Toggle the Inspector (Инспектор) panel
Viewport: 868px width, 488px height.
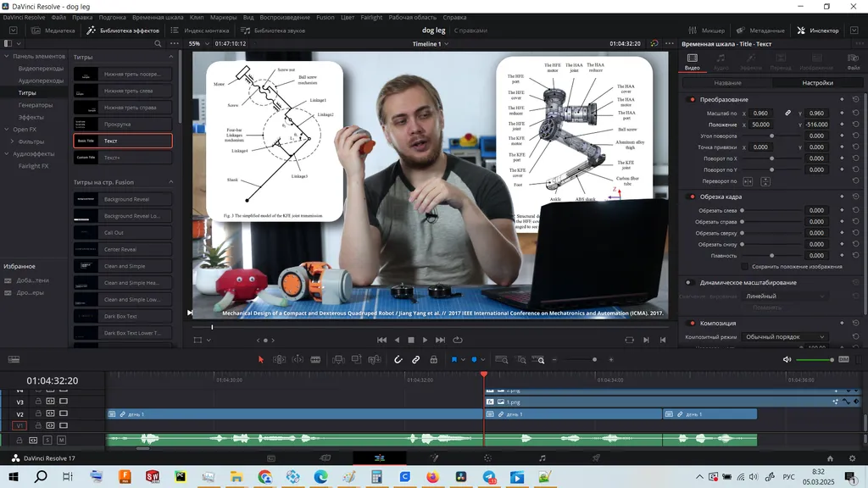pyautogui.click(x=818, y=30)
